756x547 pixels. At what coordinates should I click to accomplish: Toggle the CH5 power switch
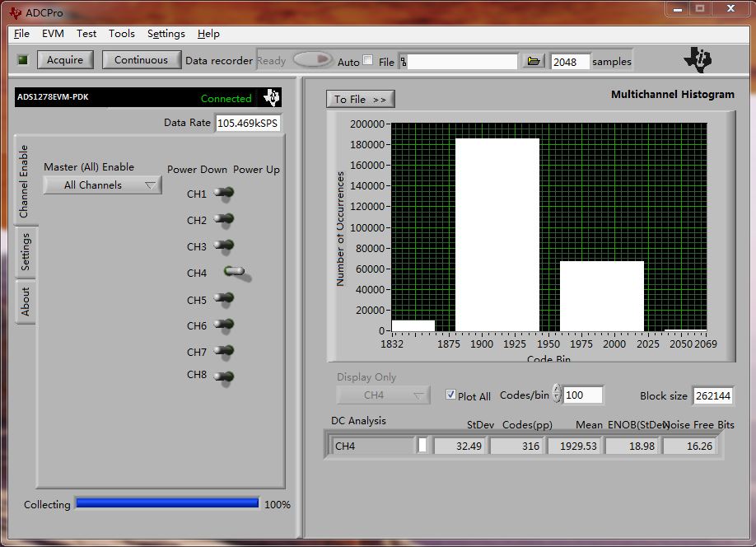pos(224,299)
